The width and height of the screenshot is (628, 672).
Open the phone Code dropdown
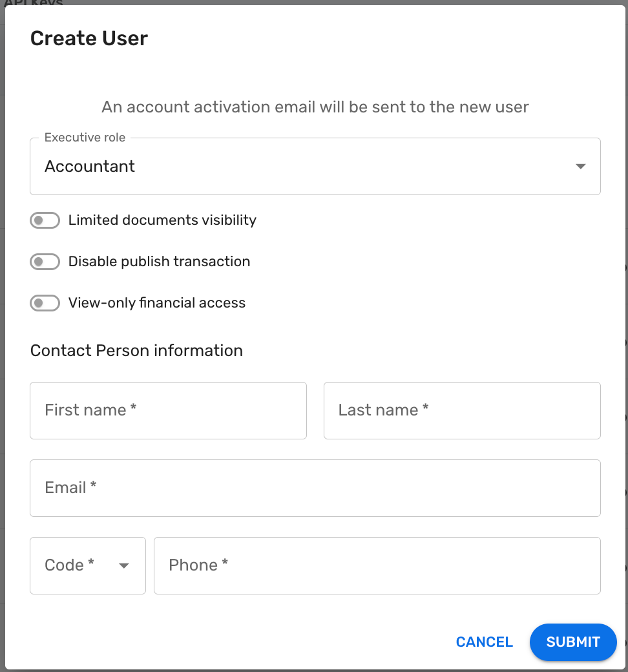(88, 566)
